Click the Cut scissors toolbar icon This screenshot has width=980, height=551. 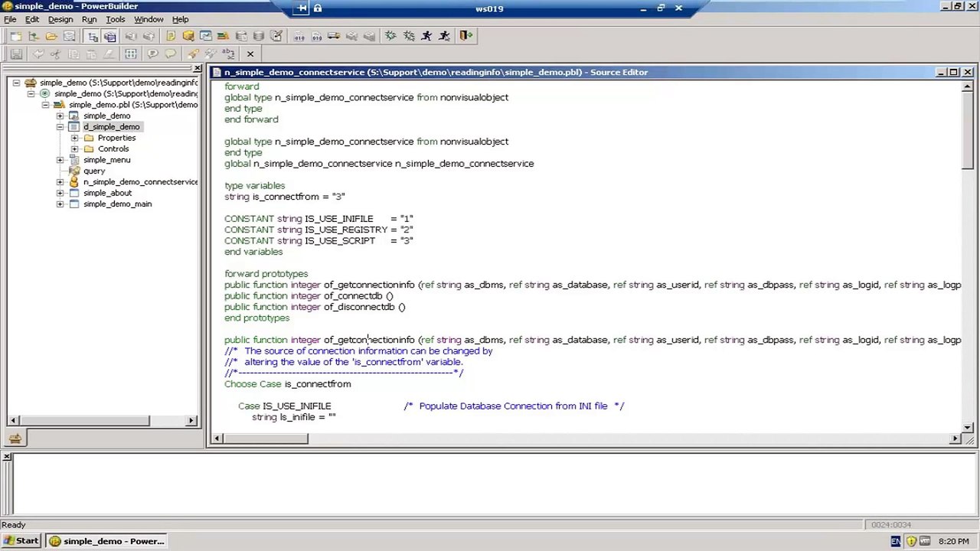point(56,54)
